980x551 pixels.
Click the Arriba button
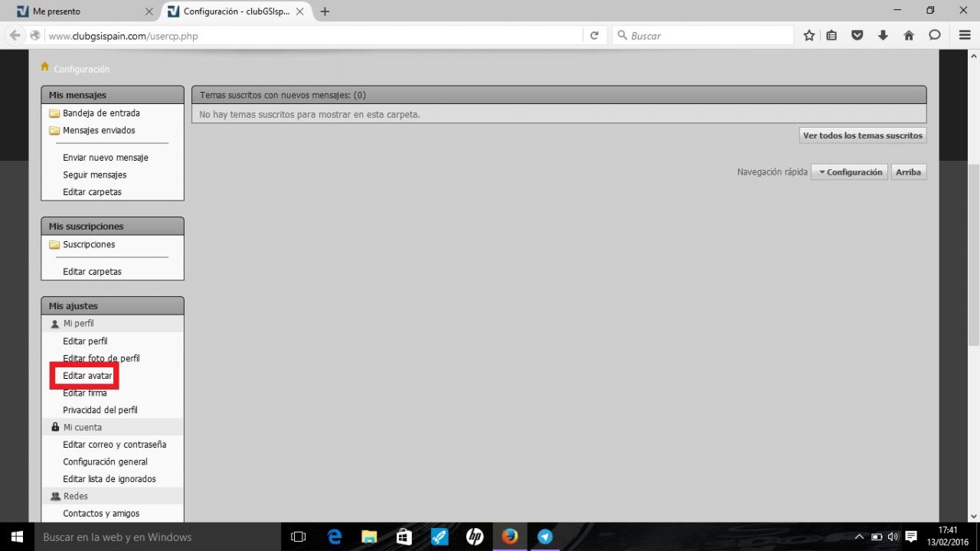pos(908,172)
